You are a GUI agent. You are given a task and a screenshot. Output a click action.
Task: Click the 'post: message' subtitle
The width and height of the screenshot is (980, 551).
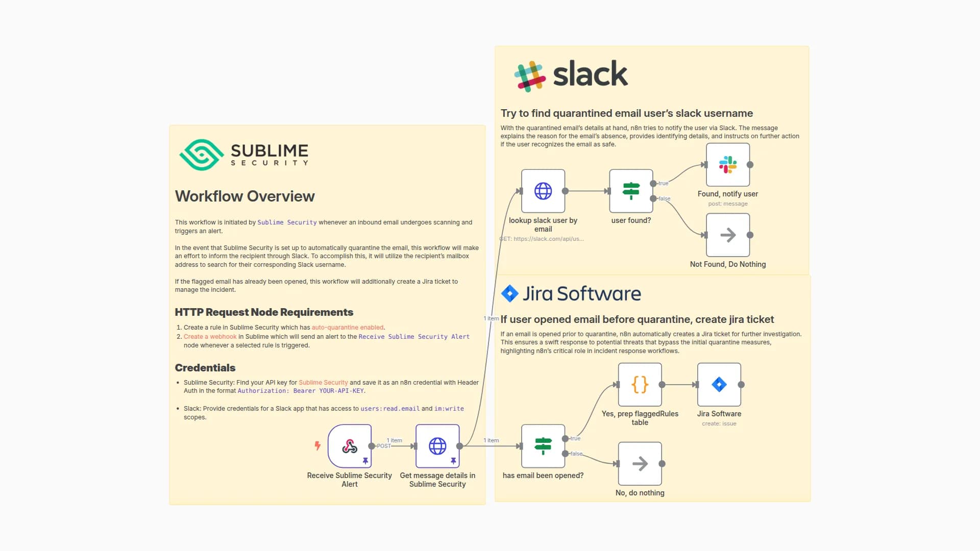pos(728,204)
